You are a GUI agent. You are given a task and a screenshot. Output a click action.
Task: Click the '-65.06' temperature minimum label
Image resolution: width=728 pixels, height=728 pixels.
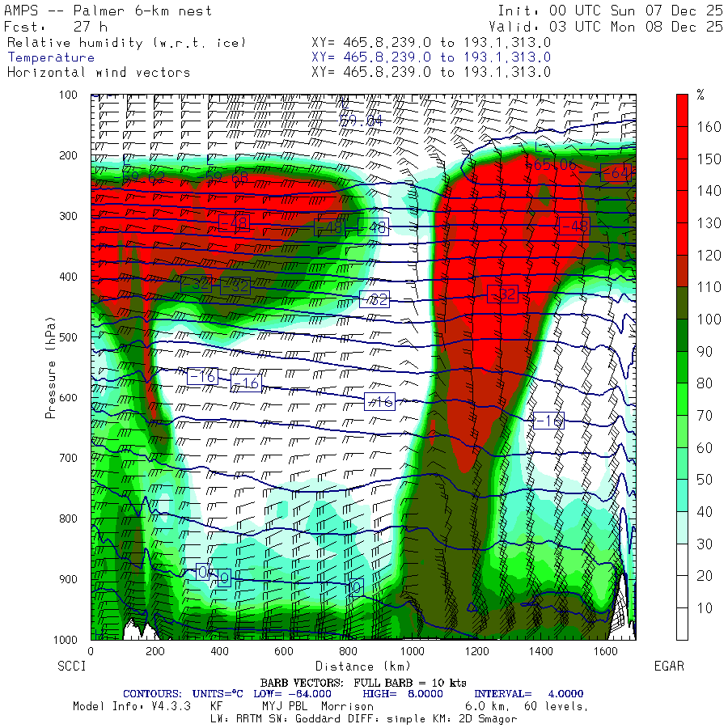(551, 165)
